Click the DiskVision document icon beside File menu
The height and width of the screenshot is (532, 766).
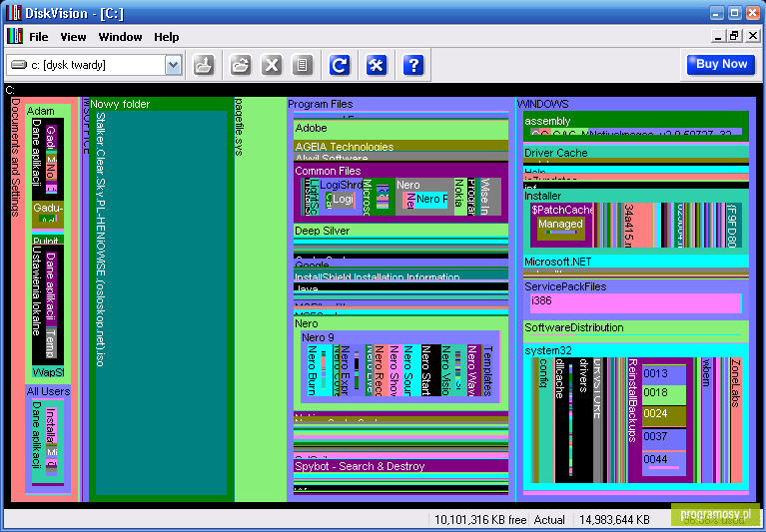(x=15, y=37)
